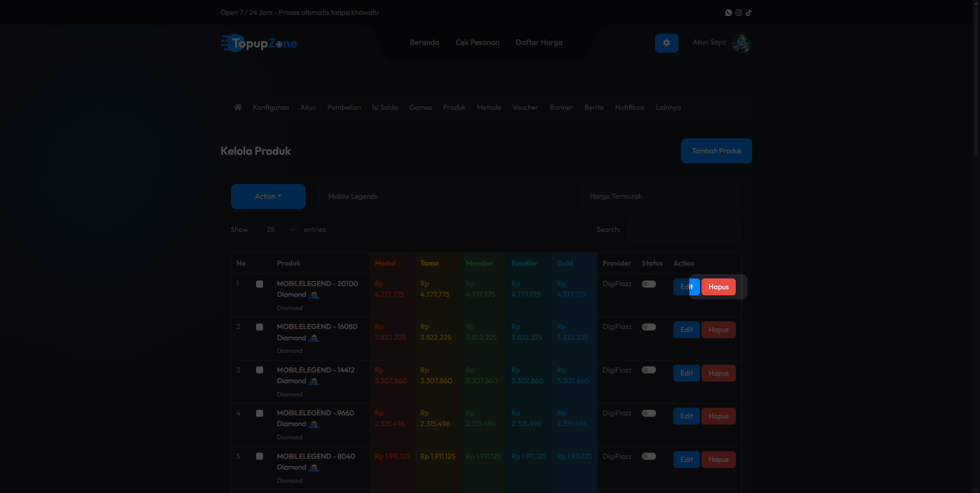Delete 16080 Diamond product with Hapus

point(718,330)
